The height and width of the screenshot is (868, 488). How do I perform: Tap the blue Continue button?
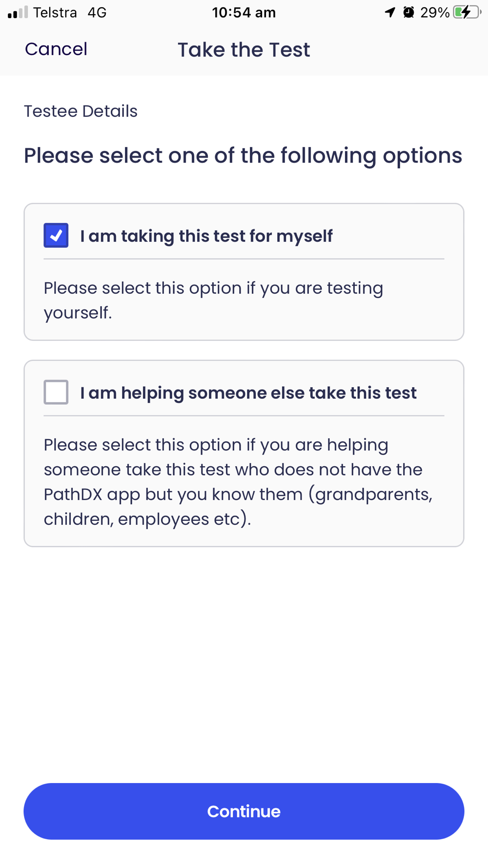click(x=244, y=811)
